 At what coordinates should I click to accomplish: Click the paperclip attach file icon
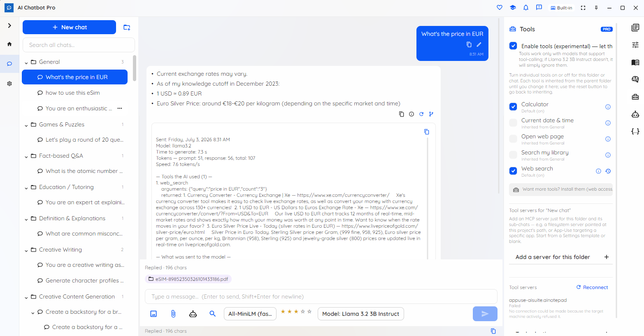pos(173,314)
